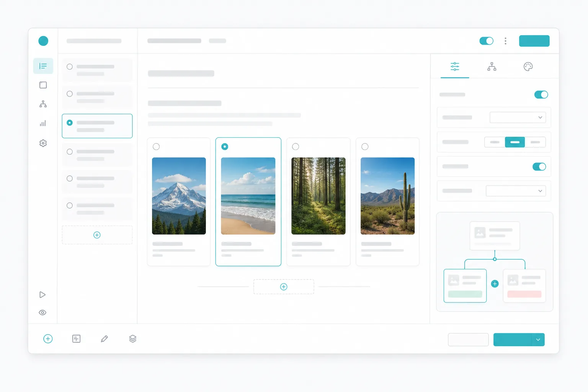Choose the mountain card radio button

click(x=156, y=147)
